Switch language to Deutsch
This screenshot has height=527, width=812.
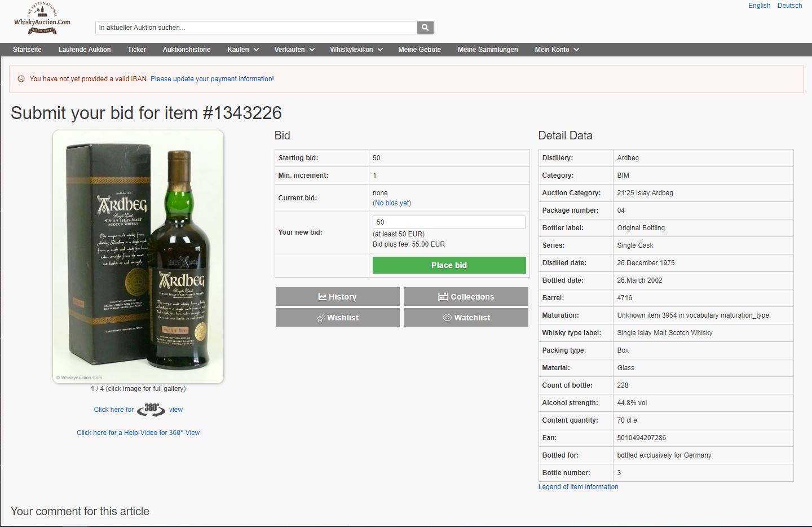[789, 6]
